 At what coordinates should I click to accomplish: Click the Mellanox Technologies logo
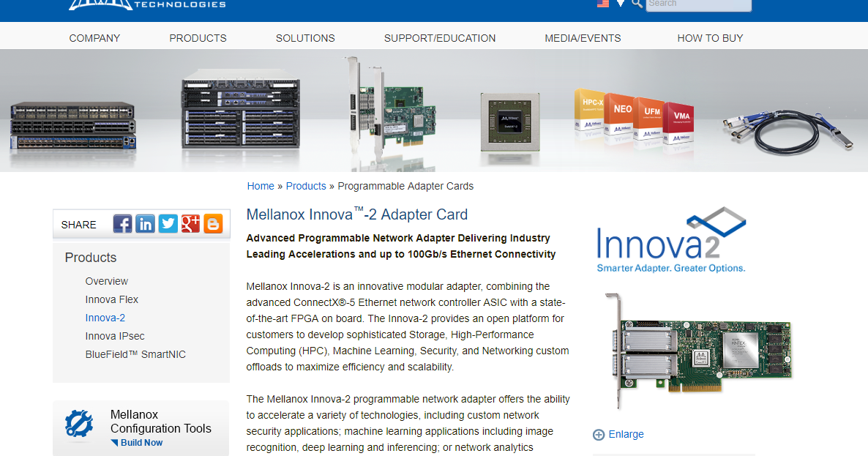pyautogui.click(x=147, y=5)
